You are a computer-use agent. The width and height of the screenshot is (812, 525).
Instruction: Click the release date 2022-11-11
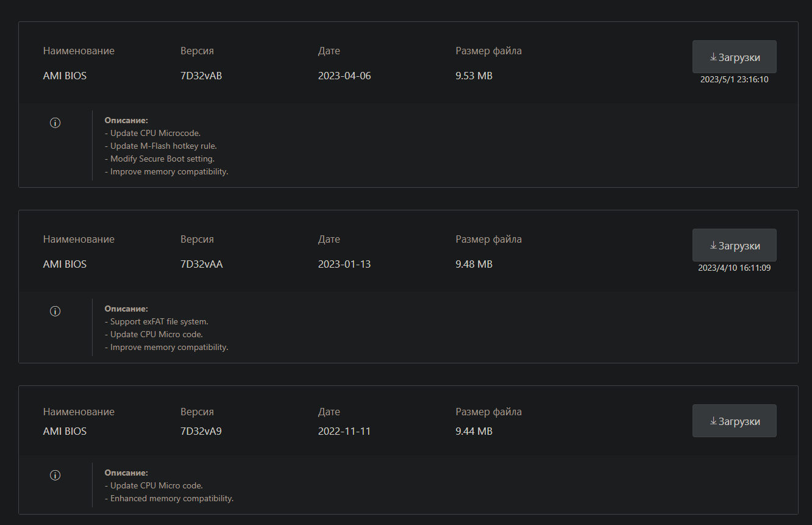pyautogui.click(x=344, y=431)
